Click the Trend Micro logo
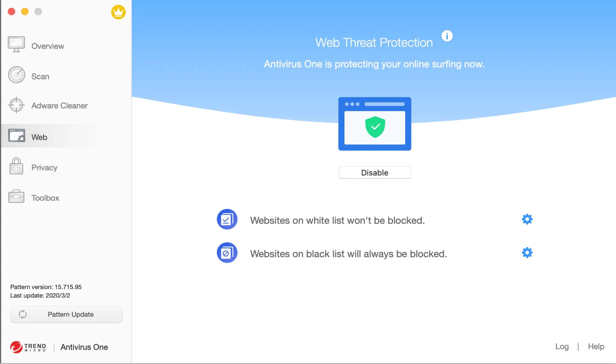The image size is (616, 364). point(28,347)
